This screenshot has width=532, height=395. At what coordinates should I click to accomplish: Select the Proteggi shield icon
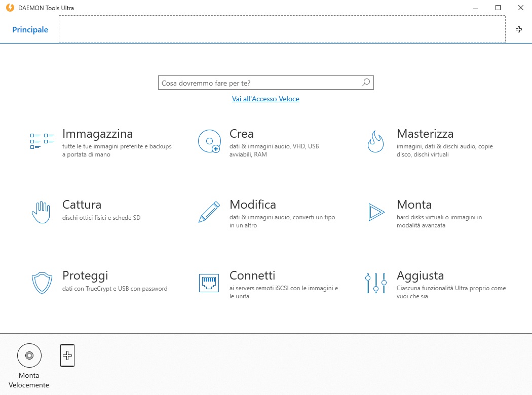pos(42,283)
